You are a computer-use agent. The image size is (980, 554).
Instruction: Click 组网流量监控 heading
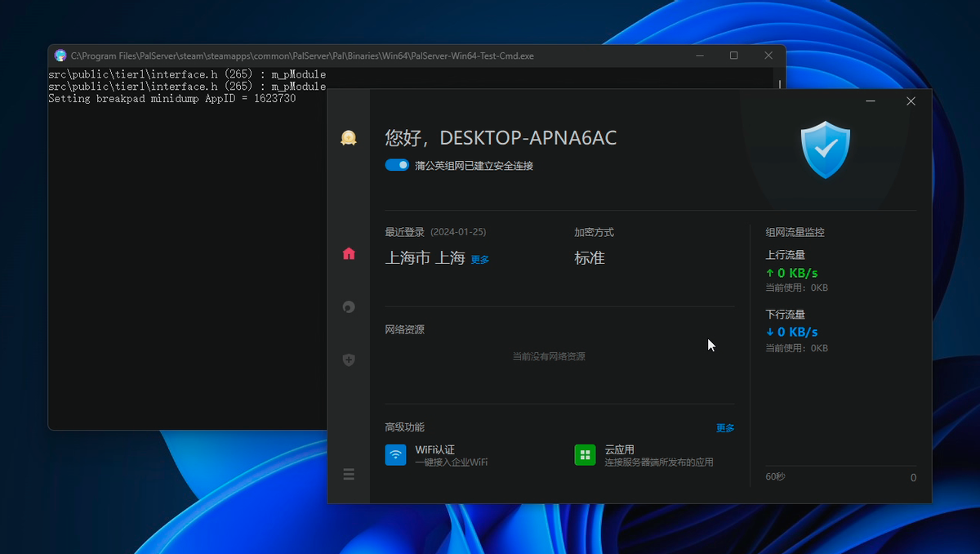tap(795, 233)
